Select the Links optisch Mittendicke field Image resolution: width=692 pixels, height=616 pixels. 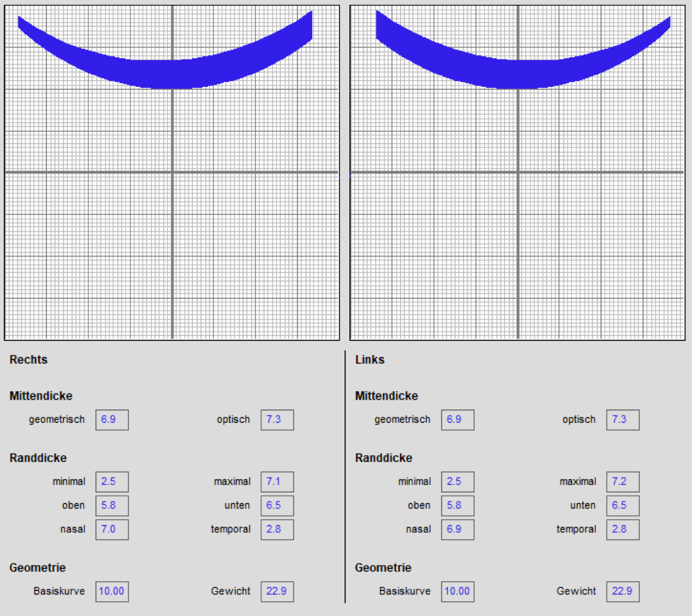click(x=622, y=420)
